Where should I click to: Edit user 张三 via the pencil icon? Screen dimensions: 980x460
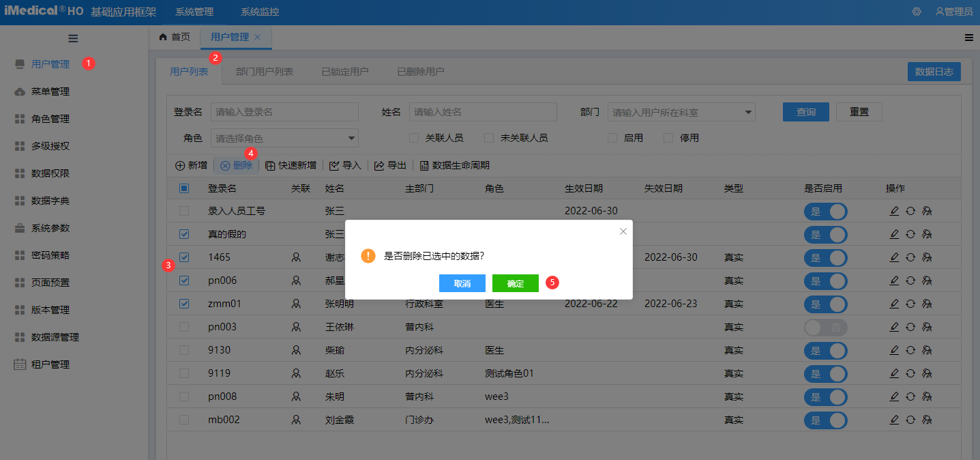coord(894,211)
